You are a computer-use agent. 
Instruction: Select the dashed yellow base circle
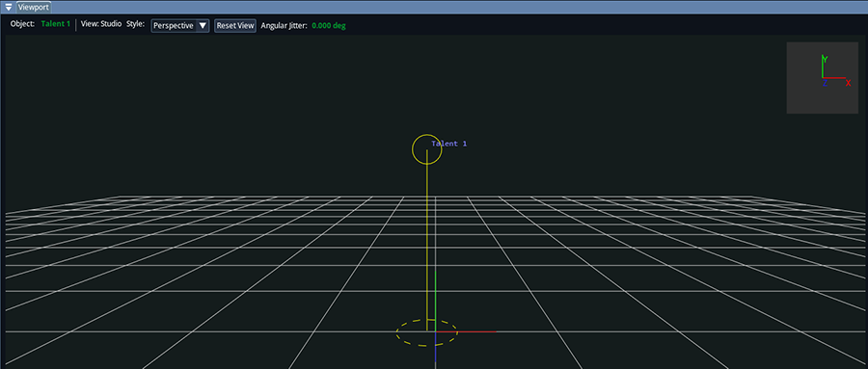[426, 332]
